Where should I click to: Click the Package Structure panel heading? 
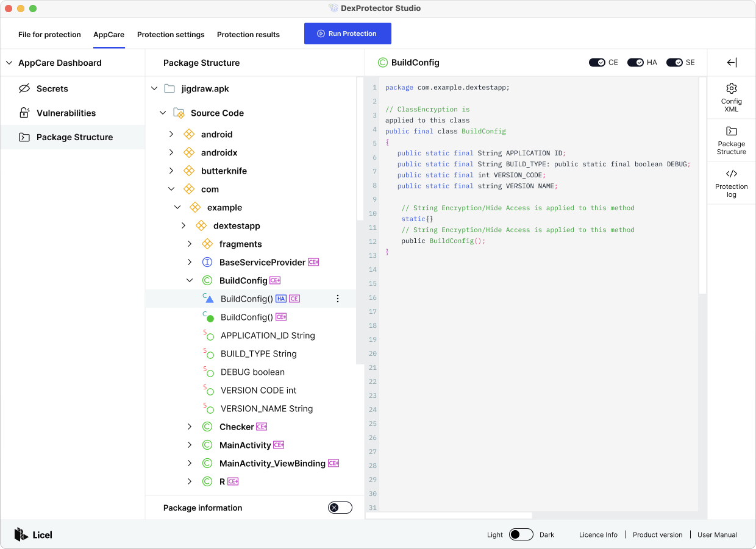coord(201,63)
